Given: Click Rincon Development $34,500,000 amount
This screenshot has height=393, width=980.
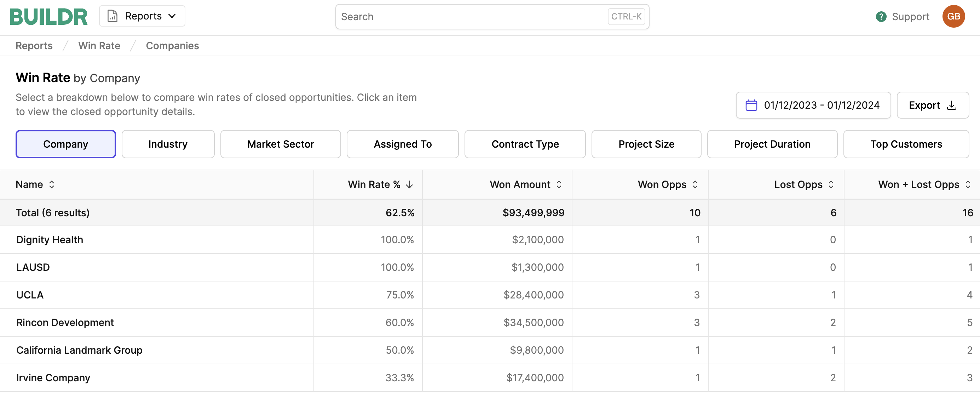Looking at the screenshot, I should (534, 323).
